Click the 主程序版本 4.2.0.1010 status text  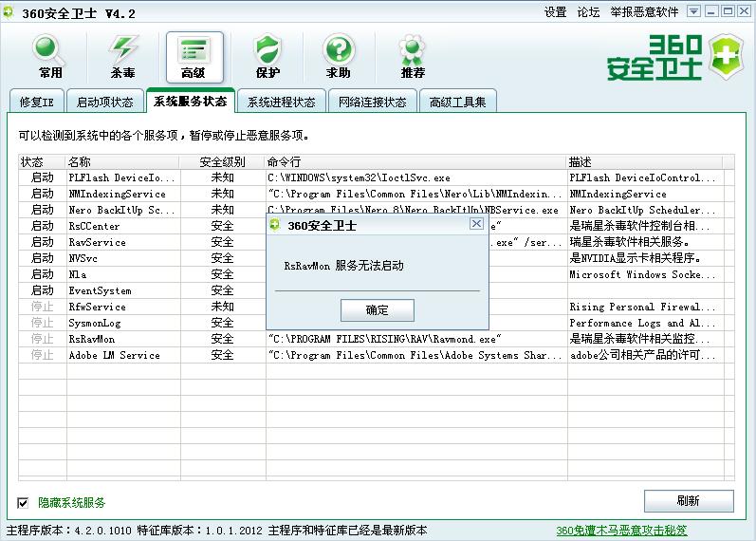click(69, 531)
